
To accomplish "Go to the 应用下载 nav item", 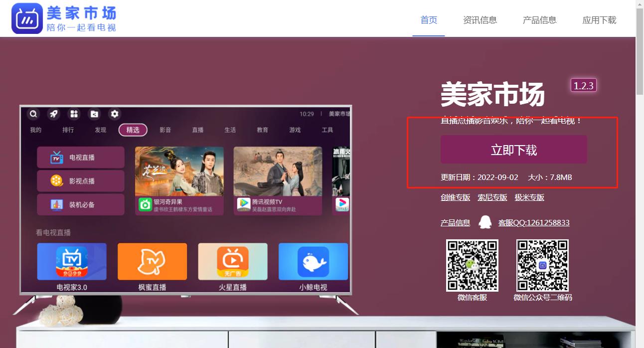I will (x=599, y=20).
